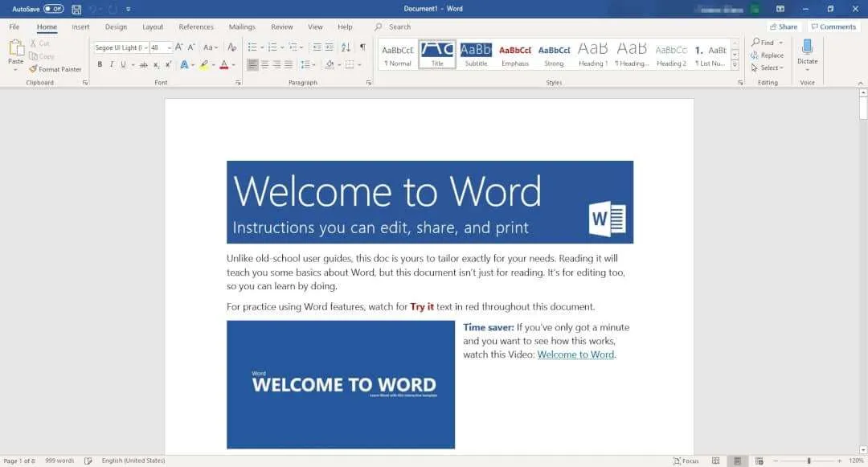Open Customize Quick Access Toolbar dropdown
Image resolution: width=868 pixels, height=467 pixels.
click(x=129, y=9)
